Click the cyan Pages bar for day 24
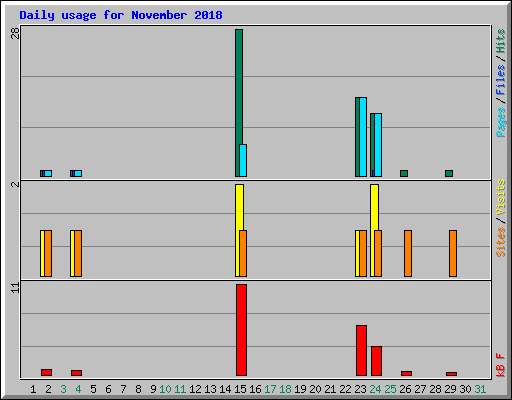The image size is (512, 400). tap(378, 145)
